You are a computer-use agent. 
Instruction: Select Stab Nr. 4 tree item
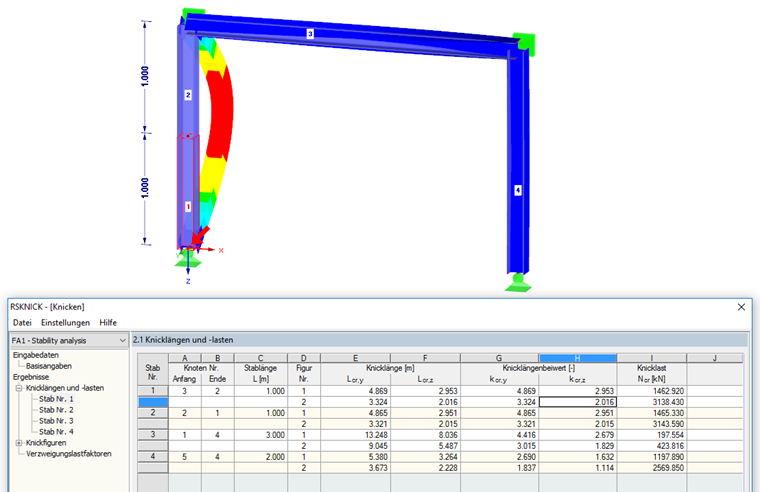pos(56,431)
